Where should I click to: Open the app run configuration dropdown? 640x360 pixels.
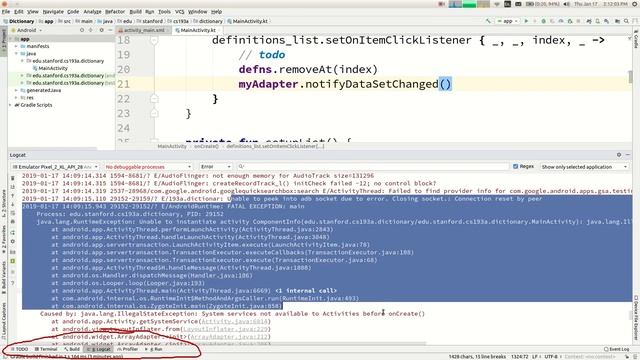[x=507, y=21]
